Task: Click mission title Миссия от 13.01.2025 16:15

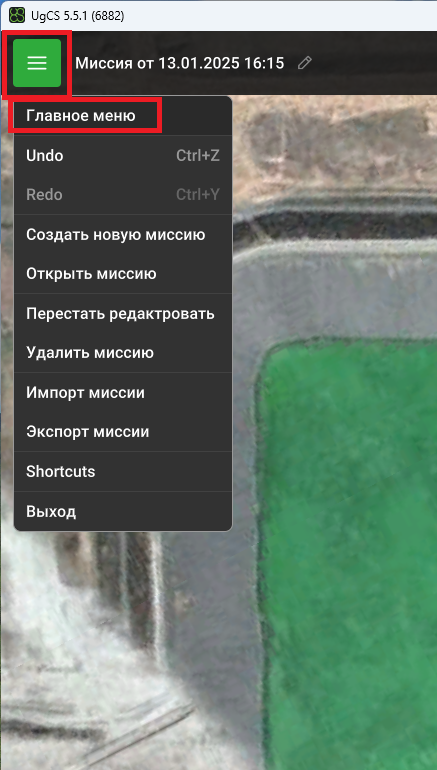Action: [180, 63]
